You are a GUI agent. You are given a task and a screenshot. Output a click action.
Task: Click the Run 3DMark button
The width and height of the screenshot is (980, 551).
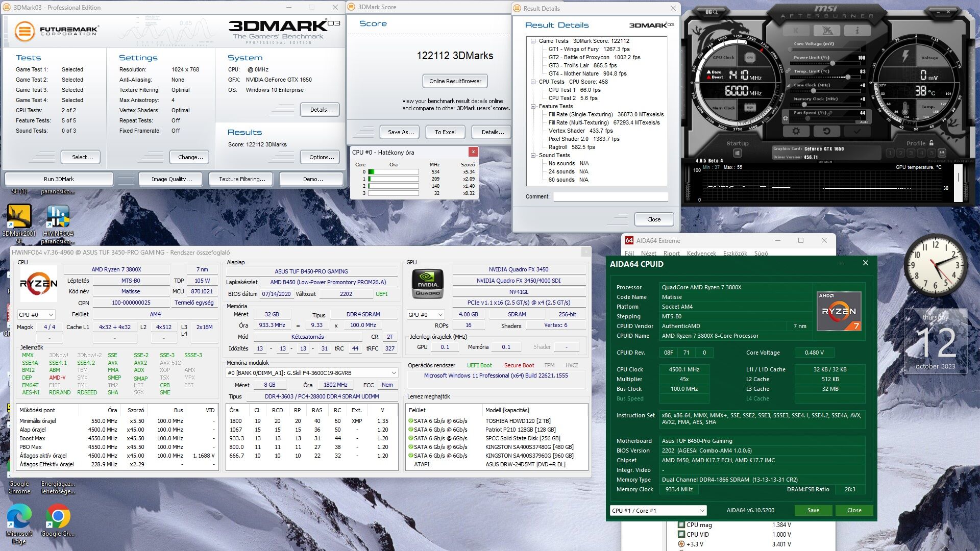[59, 179]
